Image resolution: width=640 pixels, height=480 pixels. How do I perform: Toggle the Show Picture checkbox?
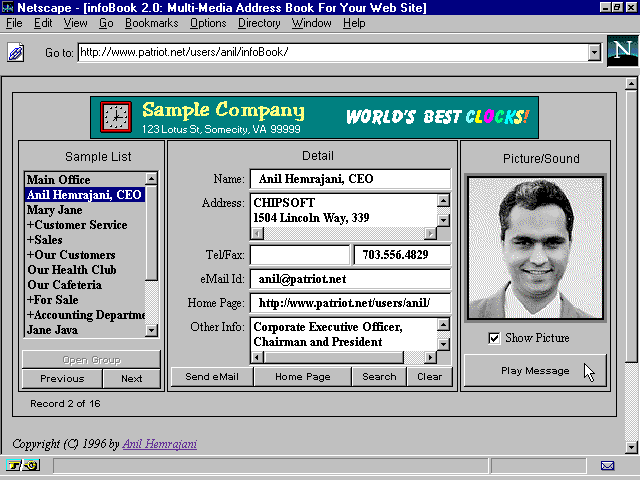(494, 338)
